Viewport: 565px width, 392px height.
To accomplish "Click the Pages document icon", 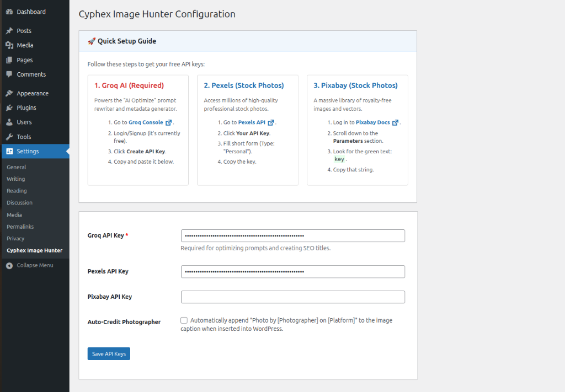I will [9, 60].
